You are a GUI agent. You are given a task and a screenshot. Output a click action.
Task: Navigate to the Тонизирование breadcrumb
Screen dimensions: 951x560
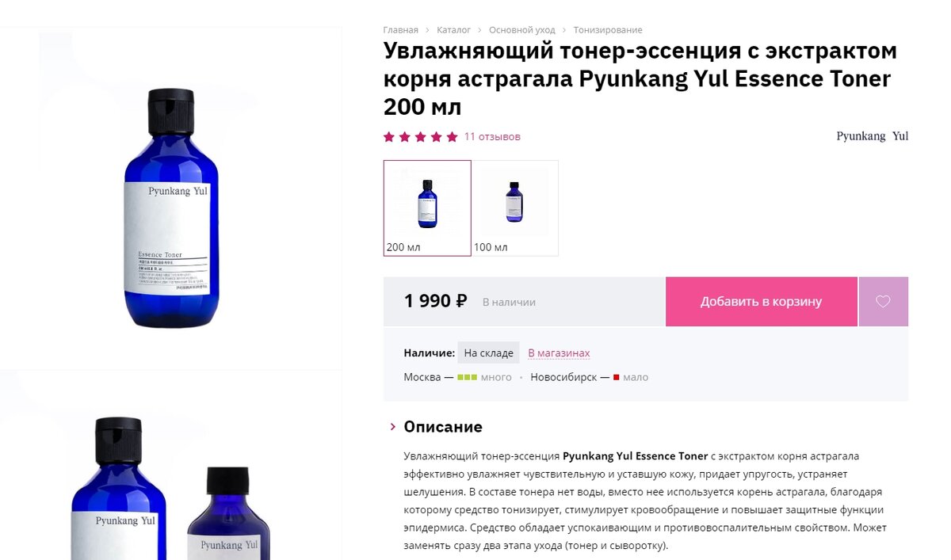pyautogui.click(x=608, y=30)
